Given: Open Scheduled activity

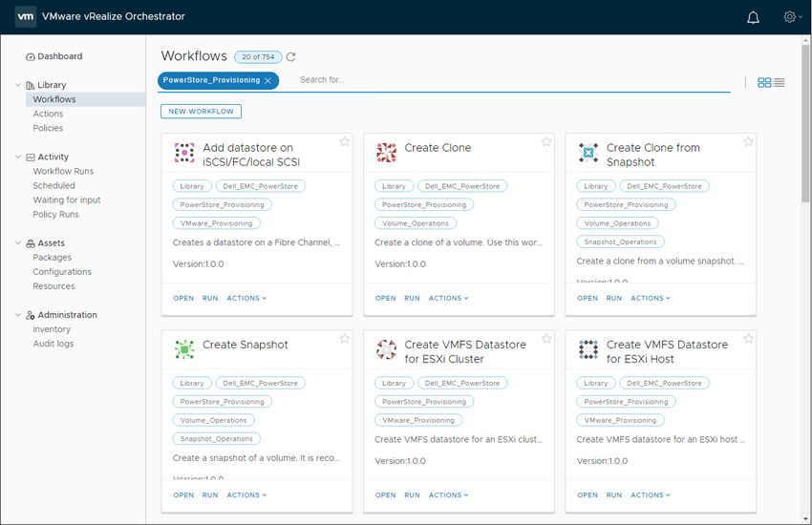Looking at the screenshot, I should [x=53, y=186].
